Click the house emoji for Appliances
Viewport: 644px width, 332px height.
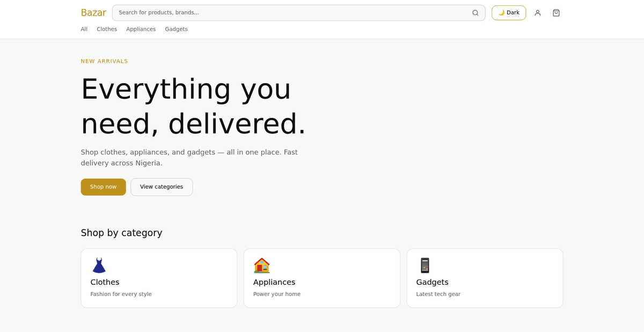tap(262, 265)
